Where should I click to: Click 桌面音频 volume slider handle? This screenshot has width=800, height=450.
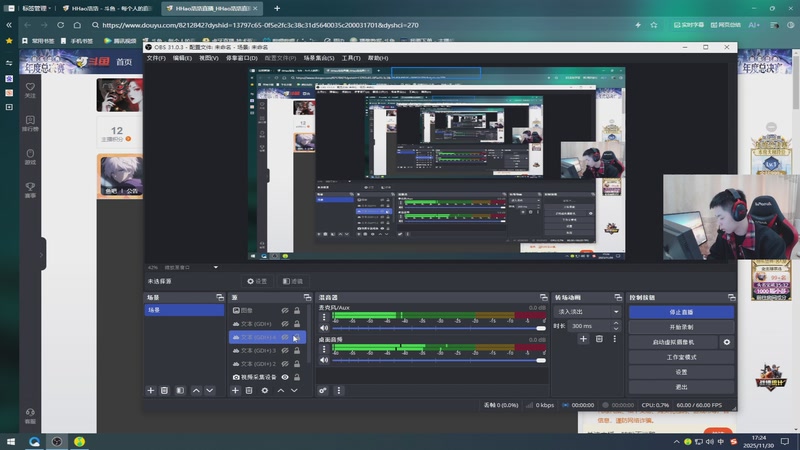point(541,360)
